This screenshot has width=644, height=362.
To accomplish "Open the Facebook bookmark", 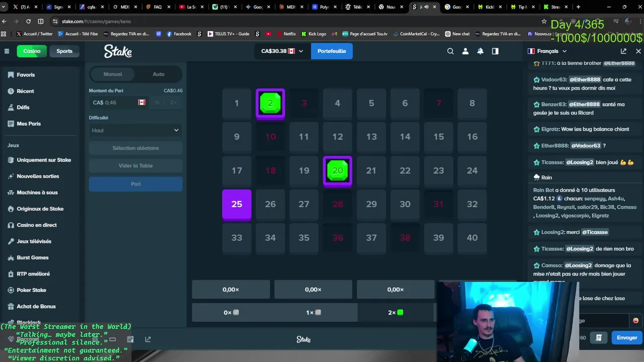I will click(x=179, y=34).
